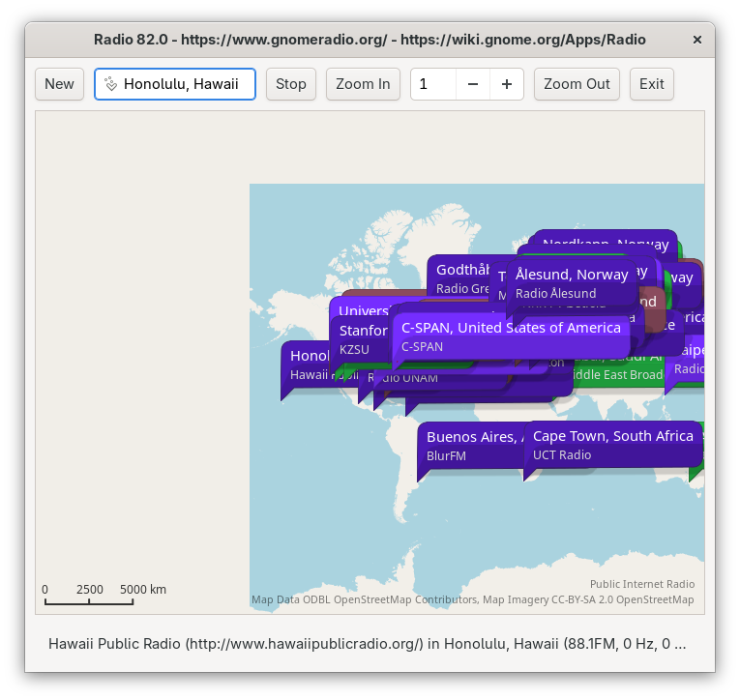Select the Ålesund, Norway station marker
The height and width of the screenshot is (700, 740).
(x=572, y=283)
